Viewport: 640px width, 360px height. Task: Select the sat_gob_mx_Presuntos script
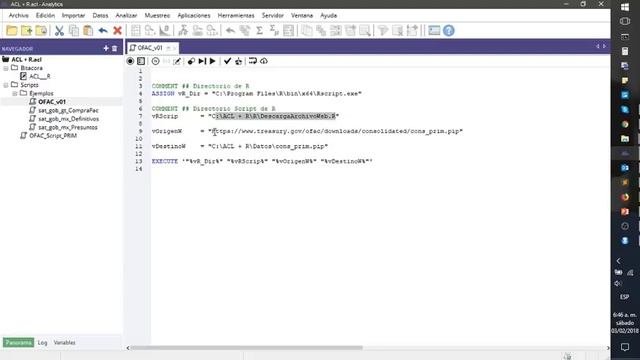(68, 127)
